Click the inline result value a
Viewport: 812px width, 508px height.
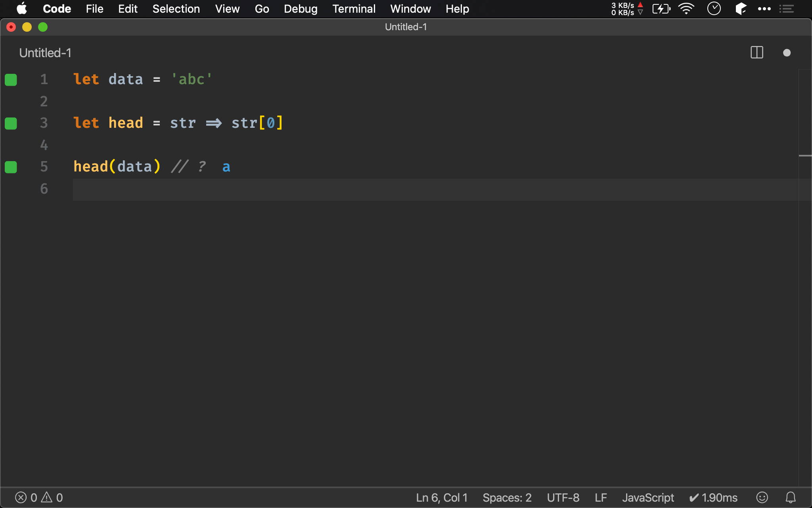pos(226,167)
